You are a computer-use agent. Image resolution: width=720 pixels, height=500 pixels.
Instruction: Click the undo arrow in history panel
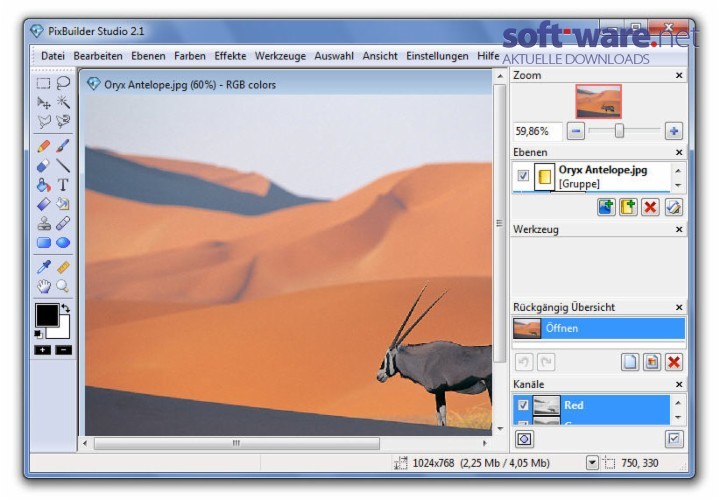click(523, 362)
